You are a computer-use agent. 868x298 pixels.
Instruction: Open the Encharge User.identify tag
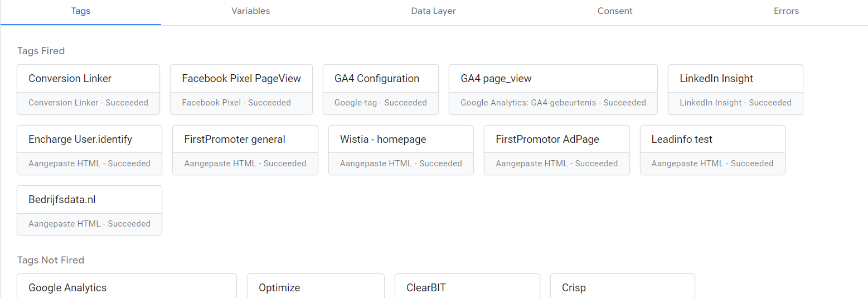pos(89,150)
